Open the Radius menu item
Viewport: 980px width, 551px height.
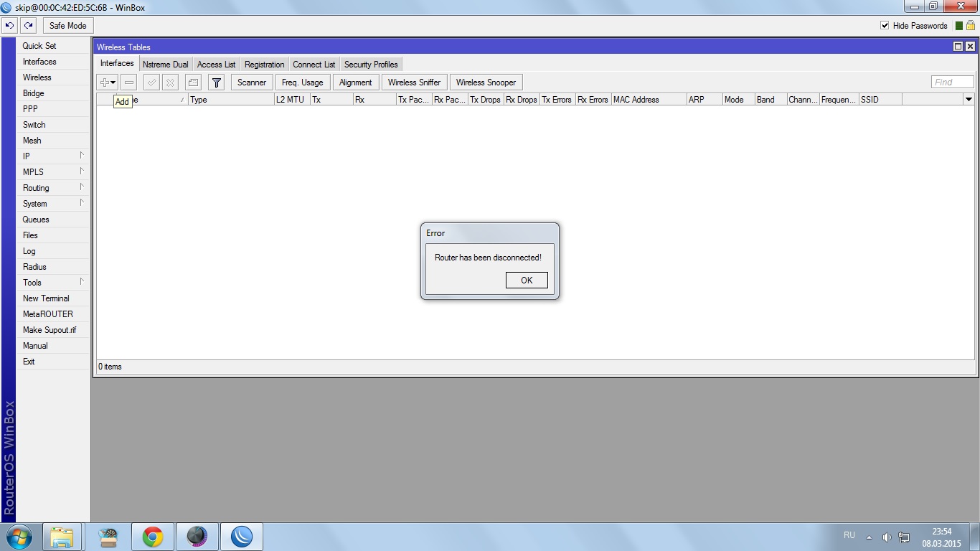(x=53, y=267)
